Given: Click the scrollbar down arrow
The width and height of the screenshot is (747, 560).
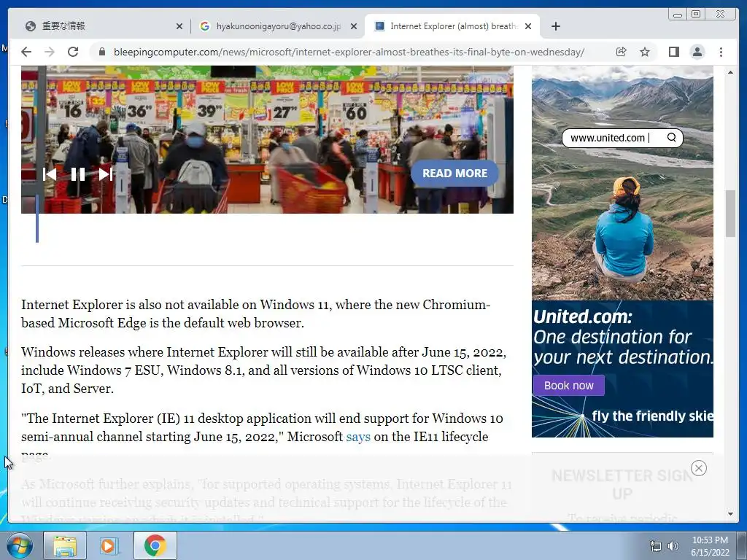Looking at the screenshot, I should 730,514.
